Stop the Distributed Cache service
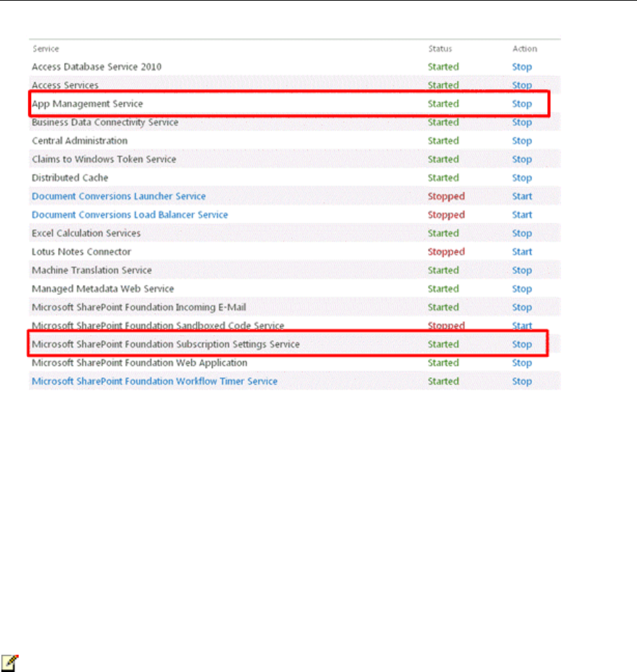This screenshot has height=672, width=637. [522, 178]
